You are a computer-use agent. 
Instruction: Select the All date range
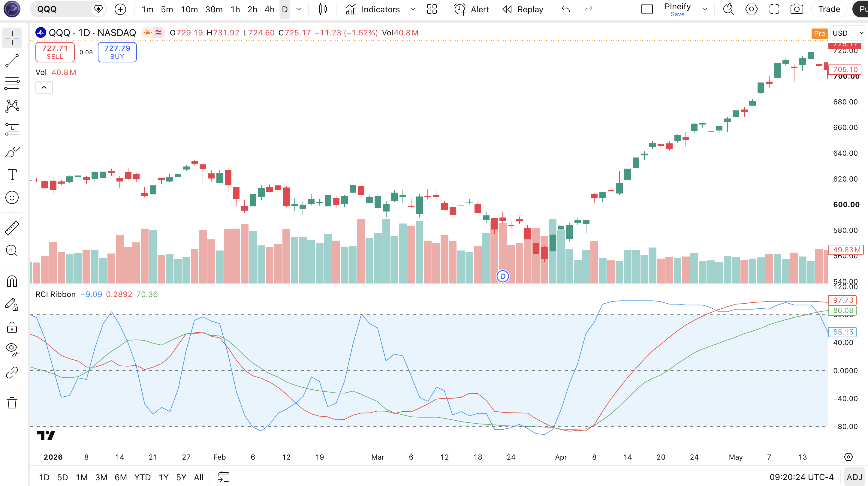198,477
